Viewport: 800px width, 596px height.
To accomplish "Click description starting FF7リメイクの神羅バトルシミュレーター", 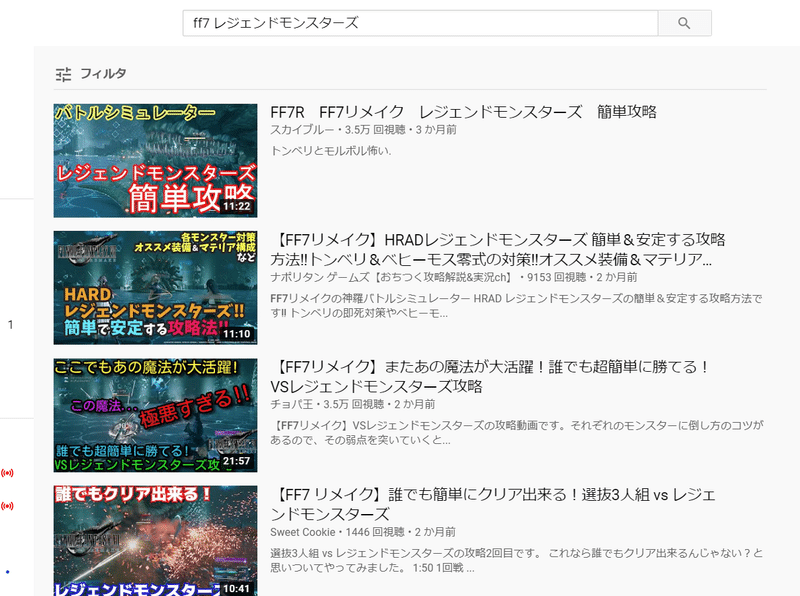I will 516,306.
